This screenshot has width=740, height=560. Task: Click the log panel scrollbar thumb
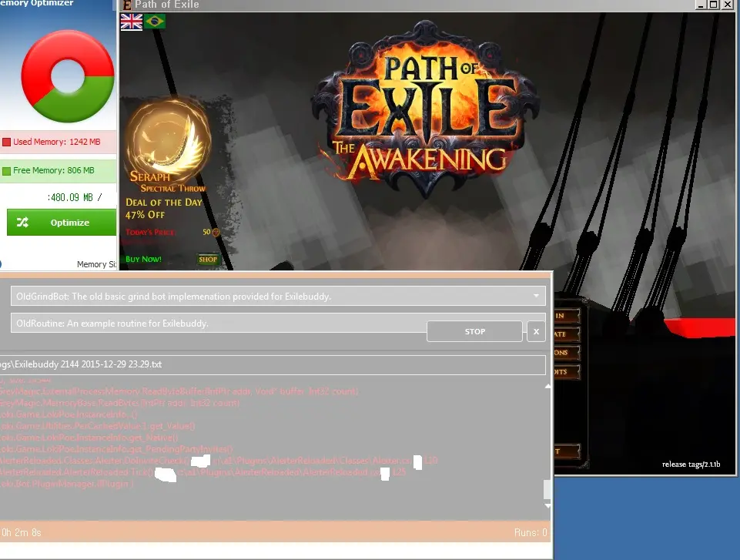click(x=547, y=489)
